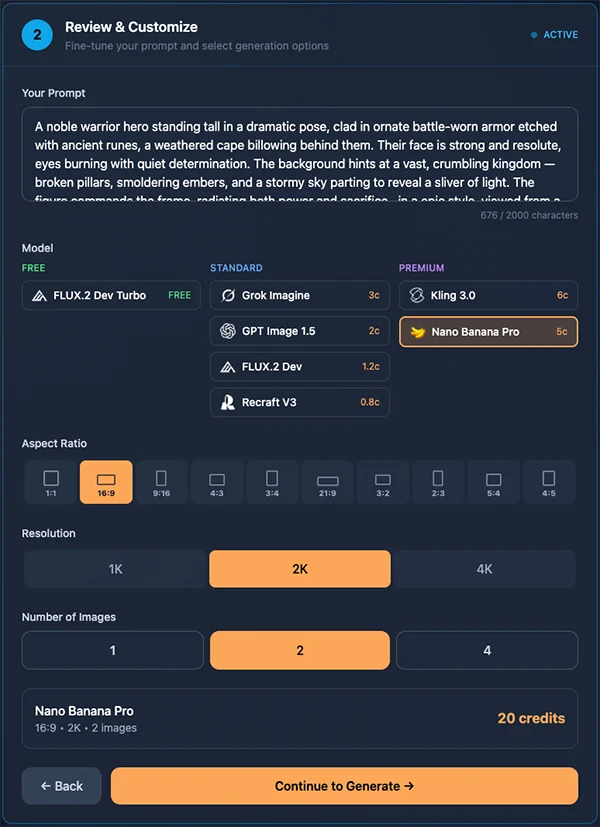Screen dimensions: 600x827
Task: Switch to the 9:16 vertical aspect ratio
Action: [162, 481]
